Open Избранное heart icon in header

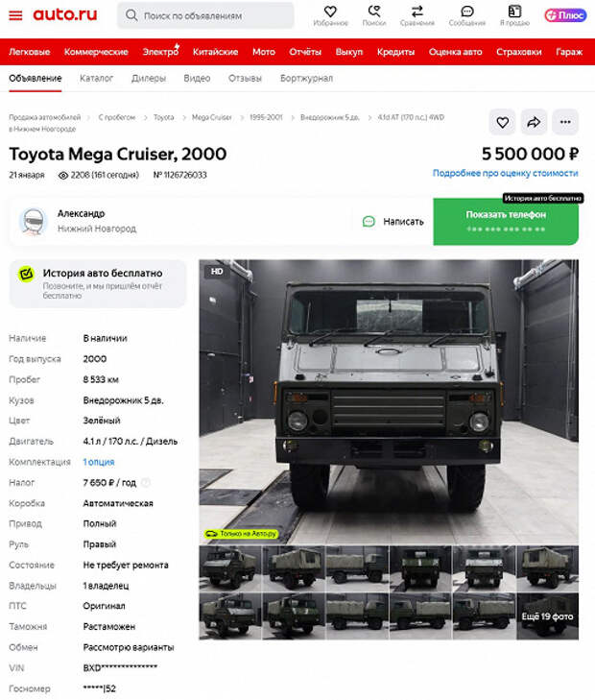[x=330, y=12]
